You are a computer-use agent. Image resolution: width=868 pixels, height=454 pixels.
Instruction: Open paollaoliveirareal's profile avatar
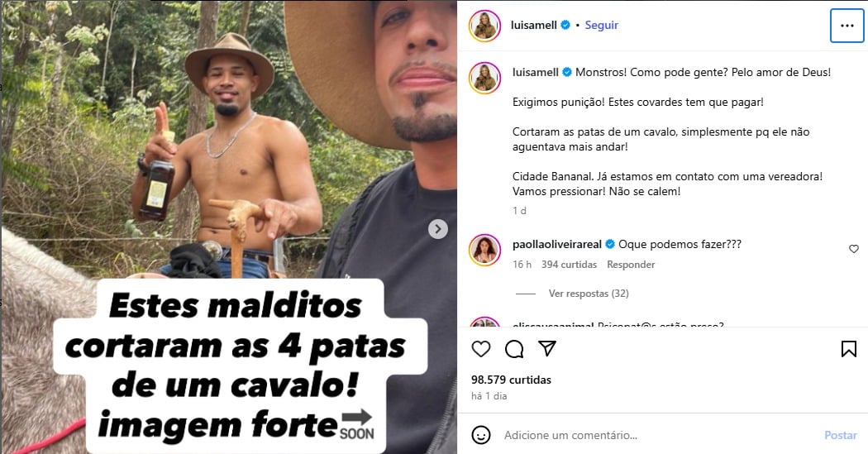click(485, 250)
